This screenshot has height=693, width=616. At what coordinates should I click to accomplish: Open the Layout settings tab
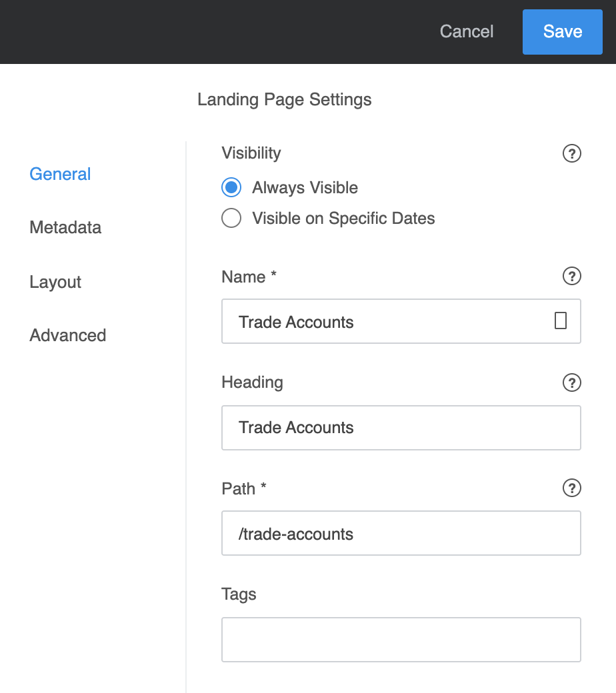click(55, 282)
